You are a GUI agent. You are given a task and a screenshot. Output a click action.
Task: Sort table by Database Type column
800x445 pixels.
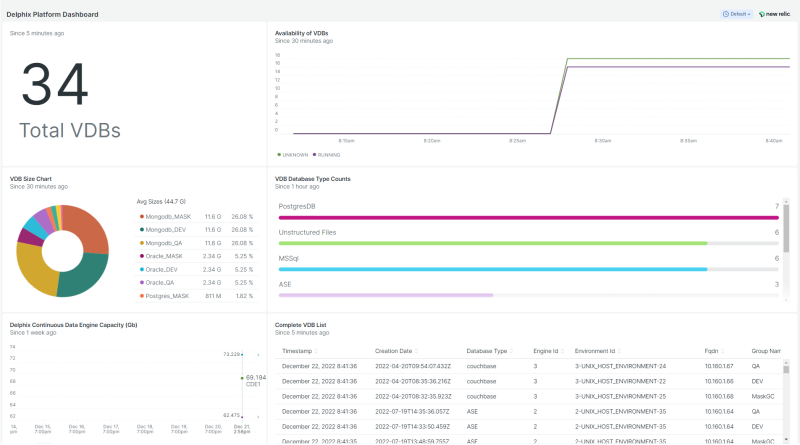(x=489, y=351)
